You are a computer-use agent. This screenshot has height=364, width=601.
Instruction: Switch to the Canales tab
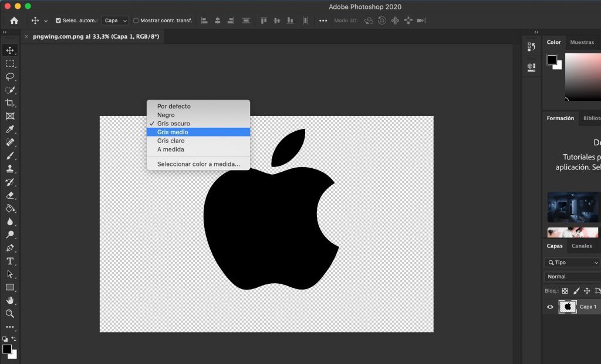coord(582,246)
